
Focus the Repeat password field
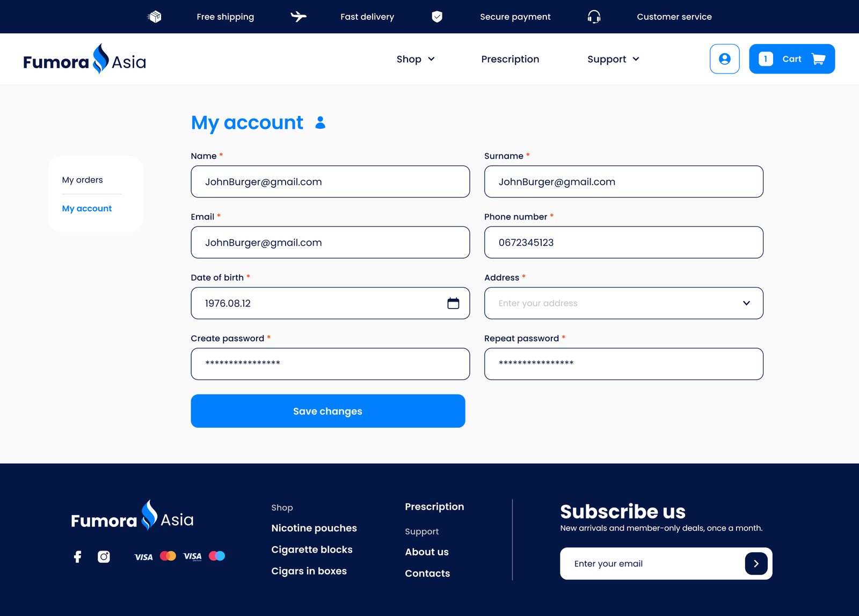(624, 364)
